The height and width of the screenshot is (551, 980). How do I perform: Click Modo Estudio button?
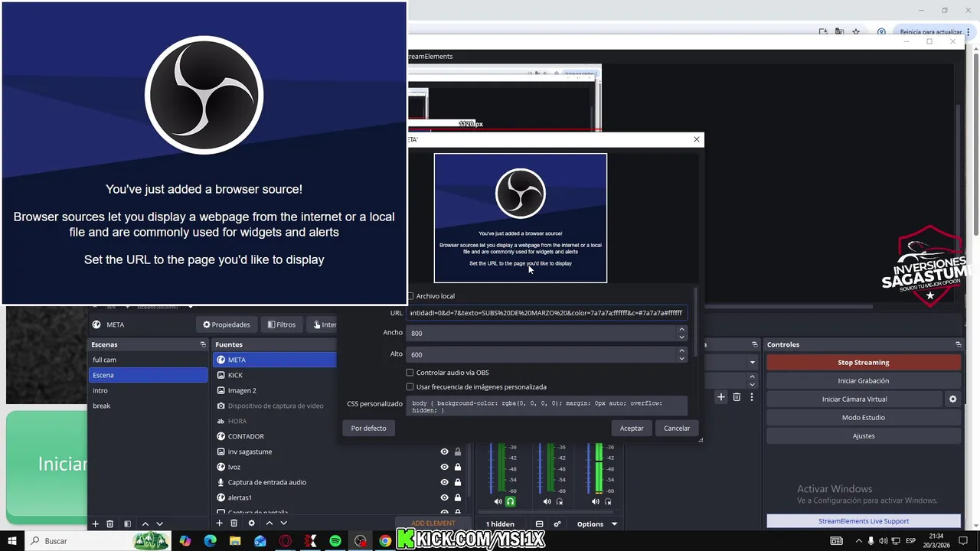[864, 417]
